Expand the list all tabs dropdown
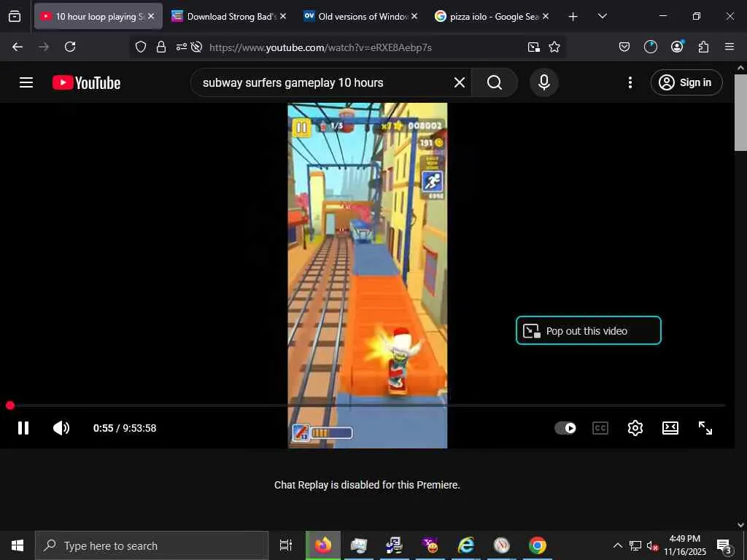Viewport: 747px width, 560px height. [x=602, y=16]
